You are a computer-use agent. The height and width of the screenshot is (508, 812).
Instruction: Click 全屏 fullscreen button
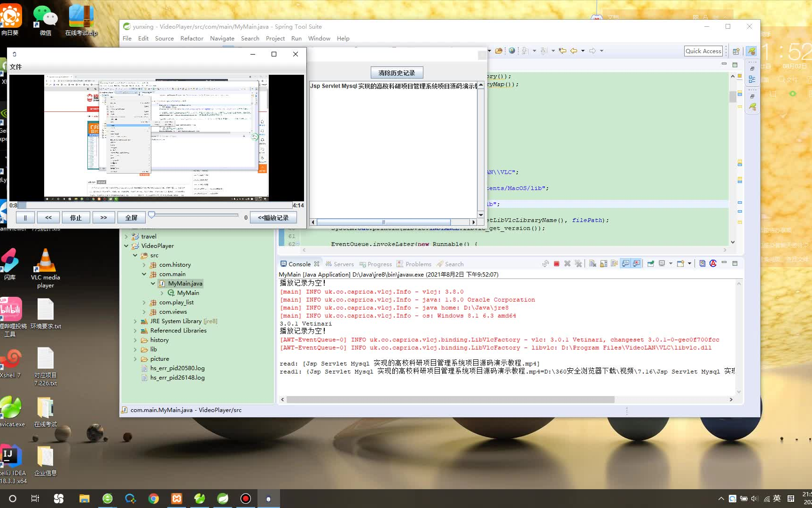132,218
